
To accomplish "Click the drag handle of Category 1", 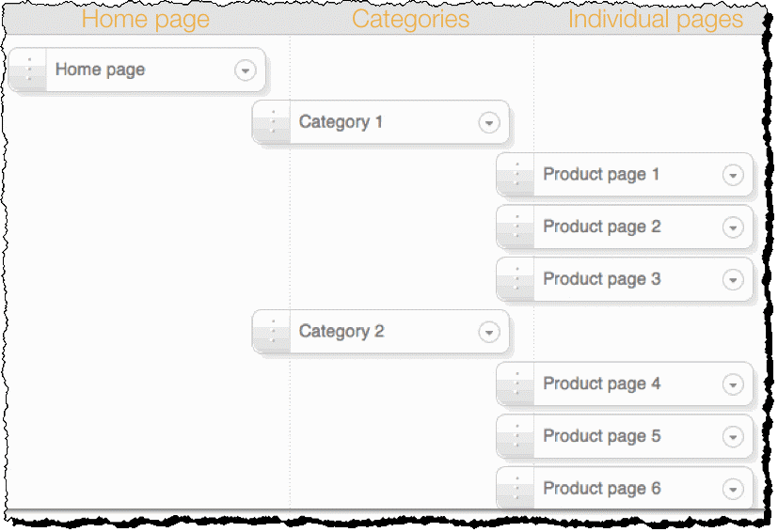I will [273, 122].
